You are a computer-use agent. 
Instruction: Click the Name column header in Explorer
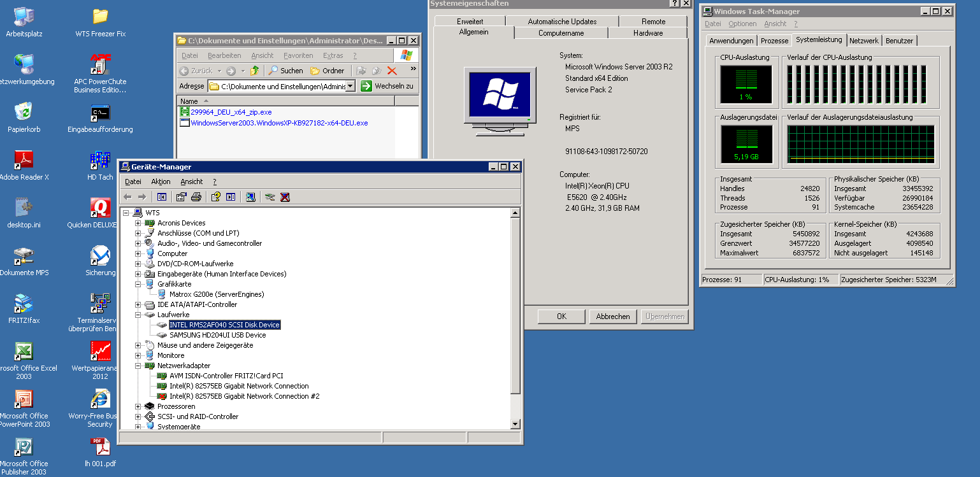(286, 101)
